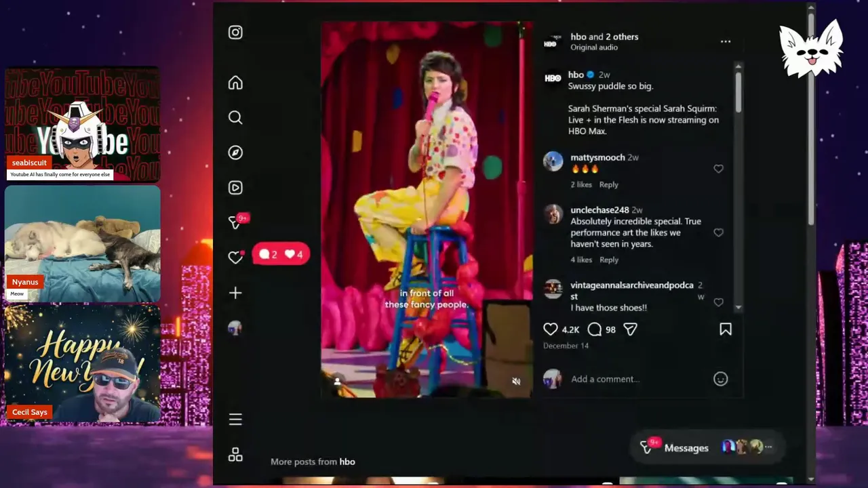Open the Original audio link
Image resolution: width=868 pixels, height=488 pixels.
click(594, 47)
